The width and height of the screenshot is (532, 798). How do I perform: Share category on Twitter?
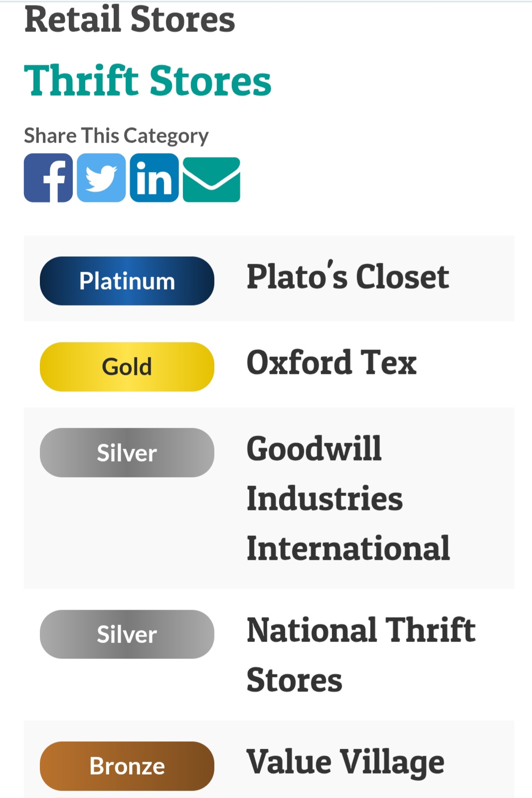(101, 178)
